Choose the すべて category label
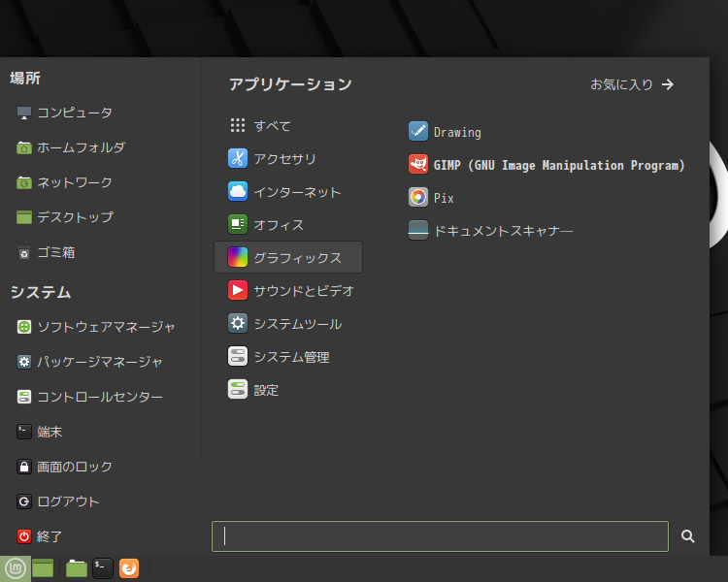 [272, 126]
